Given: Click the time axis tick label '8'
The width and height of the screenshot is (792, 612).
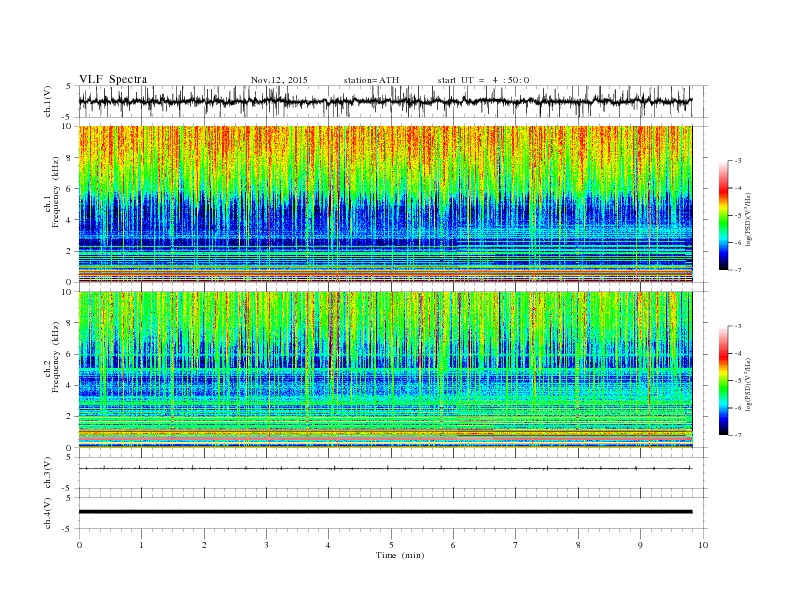Looking at the screenshot, I should pos(578,545).
